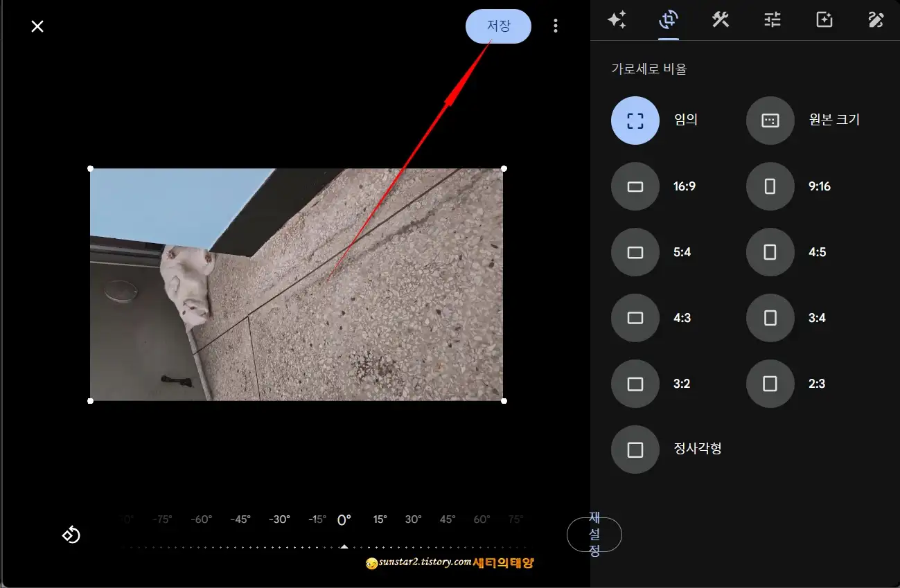Select the 정사각형 square ratio icon

(635, 449)
